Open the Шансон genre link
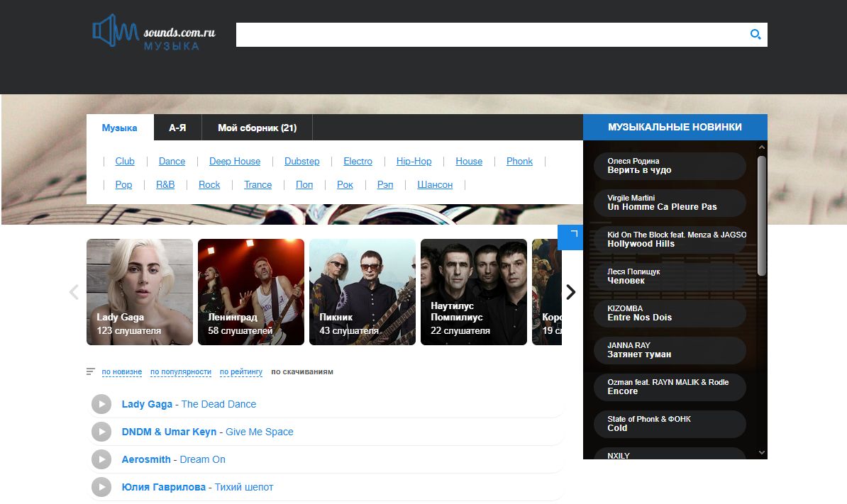847x504 pixels. point(435,184)
